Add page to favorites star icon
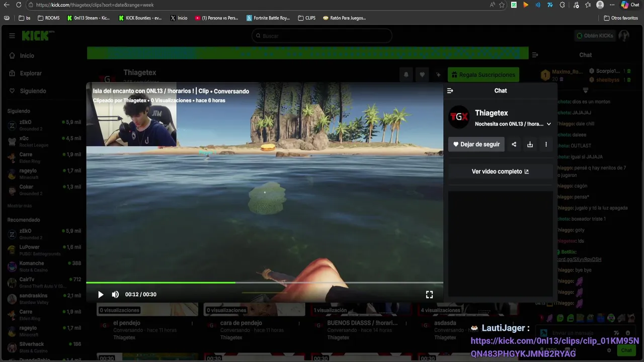 pyautogui.click(x=502, y=5)
